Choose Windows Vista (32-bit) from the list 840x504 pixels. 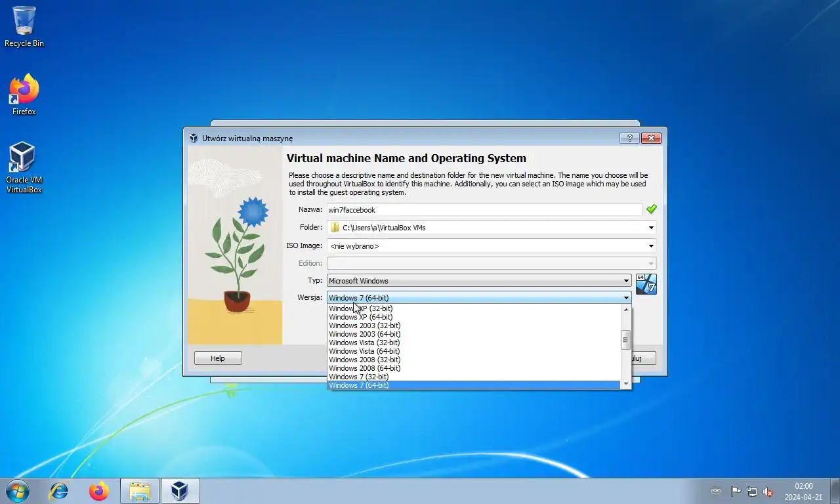pyautogui.click(x=474, y=343)
